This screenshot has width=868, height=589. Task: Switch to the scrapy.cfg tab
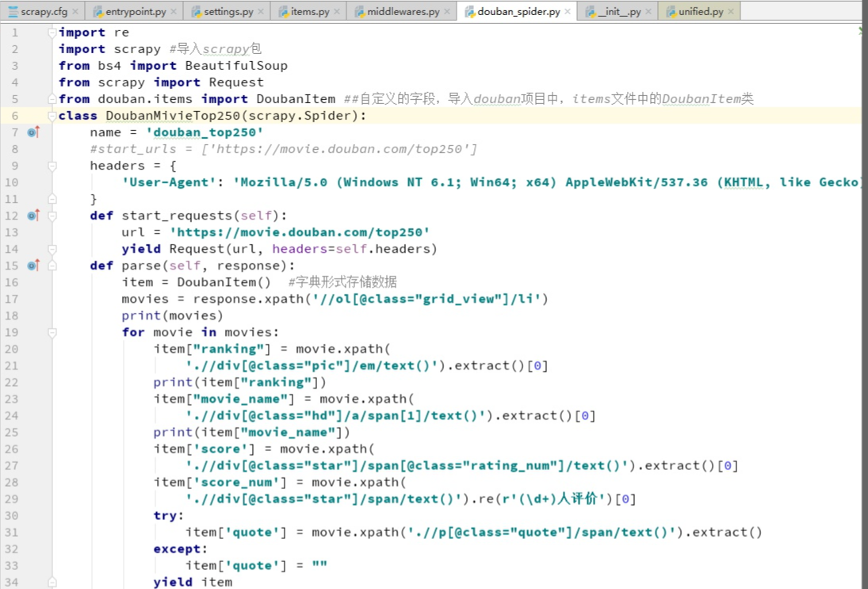[43, 11]
